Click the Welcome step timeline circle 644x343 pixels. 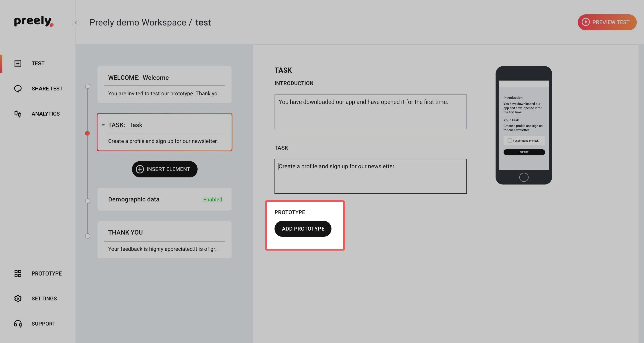pyautogui.click(x=88, y=86)
